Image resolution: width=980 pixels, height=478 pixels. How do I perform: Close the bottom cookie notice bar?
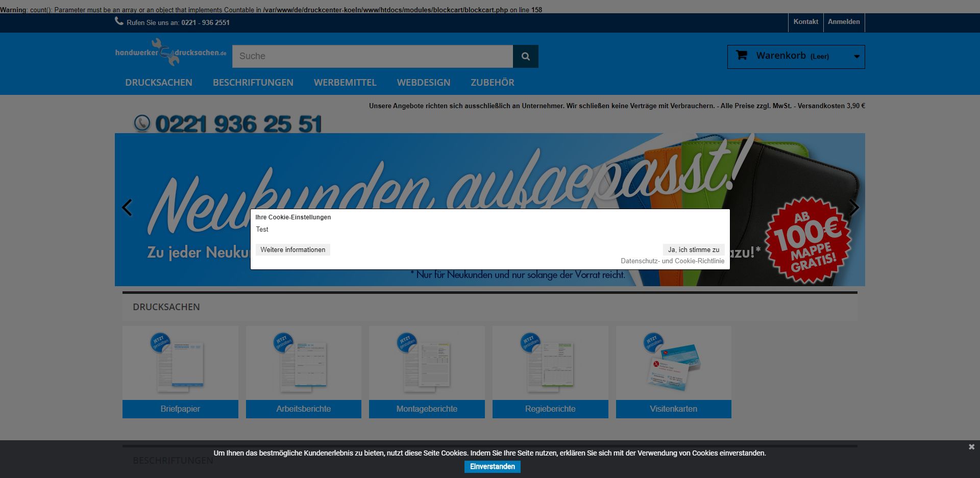971,447
